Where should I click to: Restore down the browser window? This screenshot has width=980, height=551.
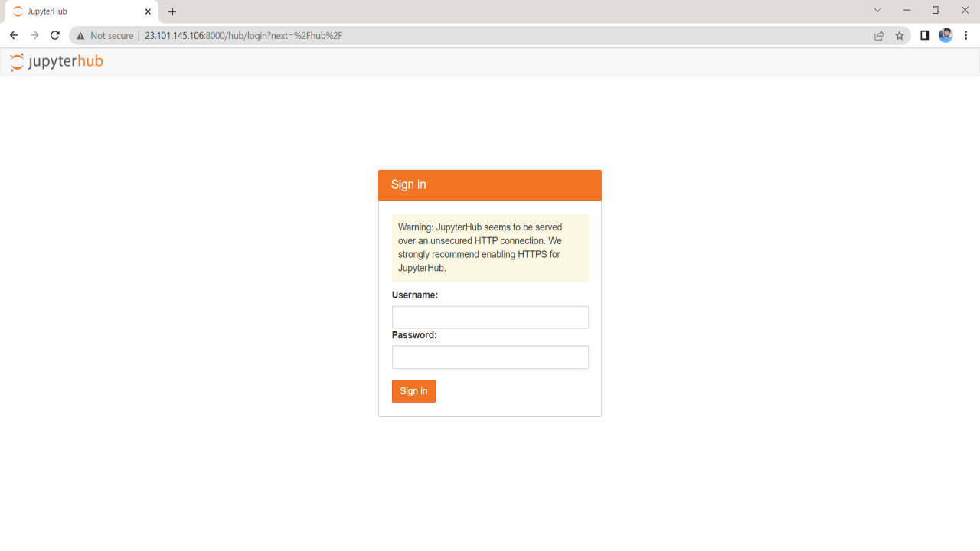(x=936, y=11)
